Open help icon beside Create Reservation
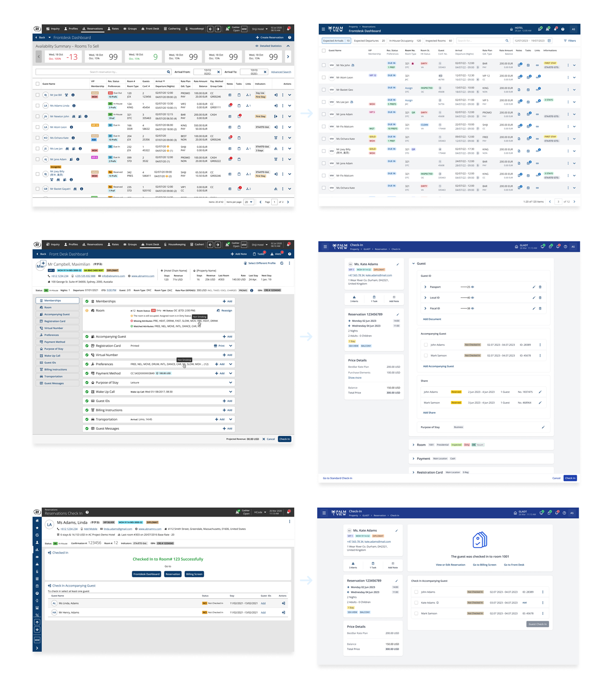613x700 pixels. tap(290, 37)
